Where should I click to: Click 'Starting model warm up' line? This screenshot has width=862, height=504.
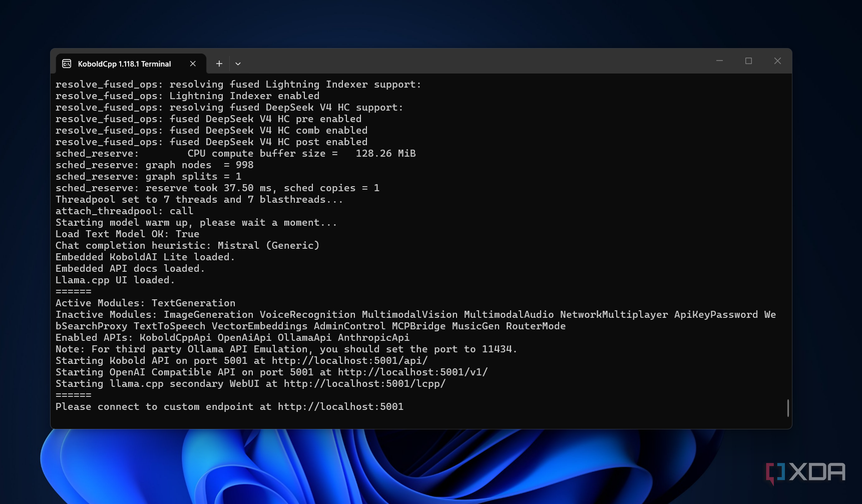pyautogui.click(x=196, y=223)
